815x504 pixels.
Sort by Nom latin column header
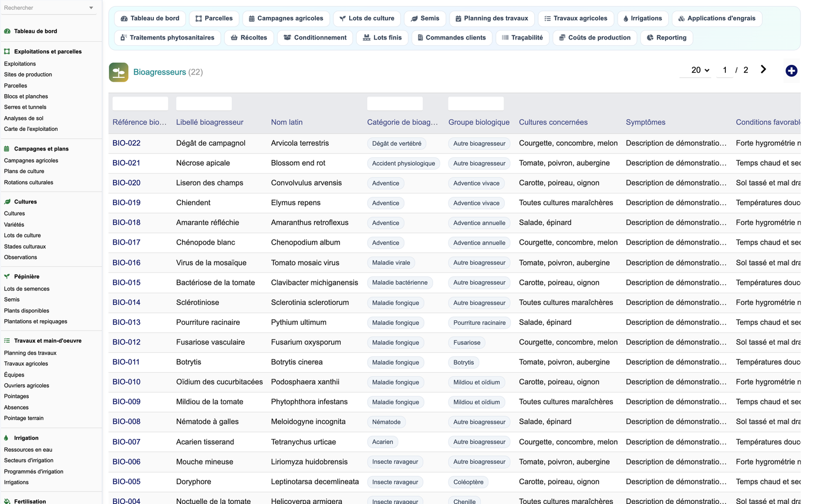point(287,122)
